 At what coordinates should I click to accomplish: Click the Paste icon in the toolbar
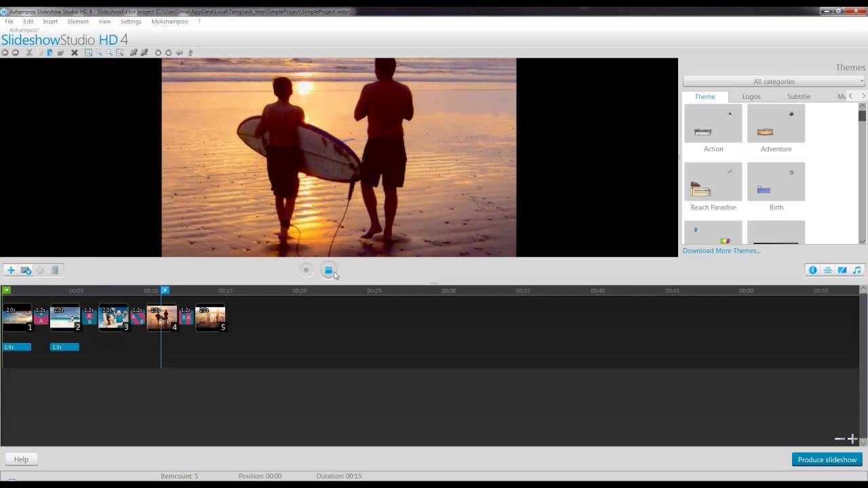(50, 52)
